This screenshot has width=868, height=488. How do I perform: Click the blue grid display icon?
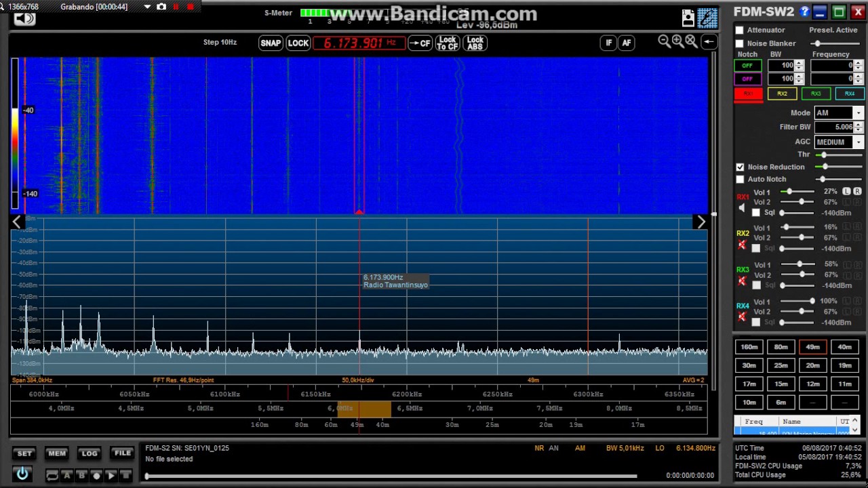pyautogui.click(x=707, y=18)
